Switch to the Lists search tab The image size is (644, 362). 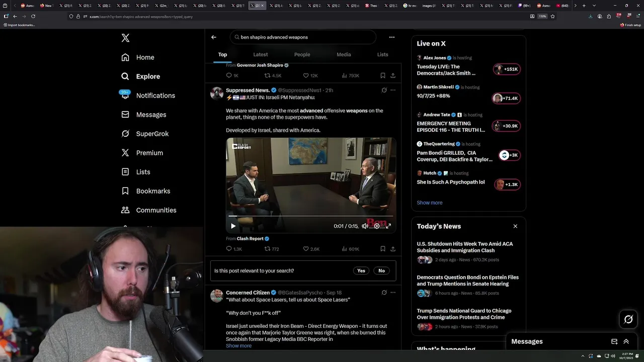(383, 54)
